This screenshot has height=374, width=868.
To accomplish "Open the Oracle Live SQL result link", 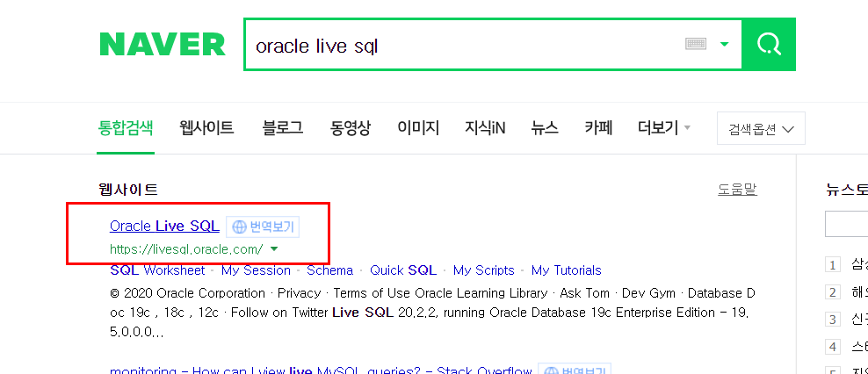I will coord(164,226).
